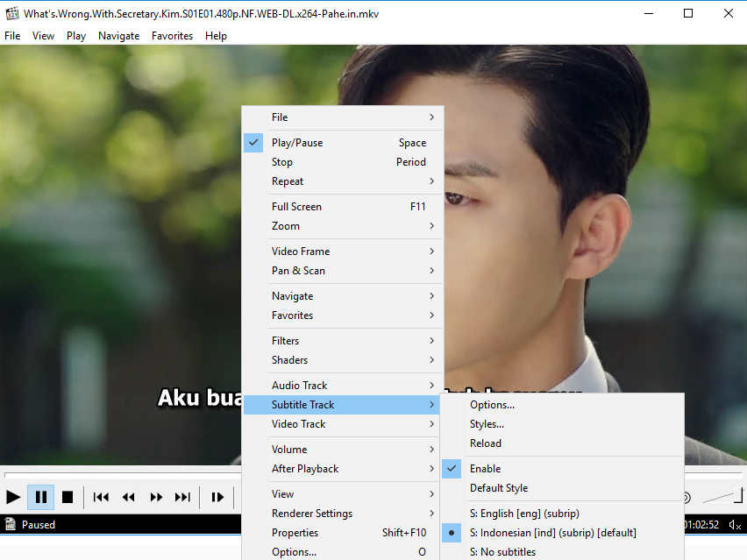Open the Favorites menu in the menu bar
Image resolution: width=747 pixels, height=560 pixels.
tap(172, 36)
